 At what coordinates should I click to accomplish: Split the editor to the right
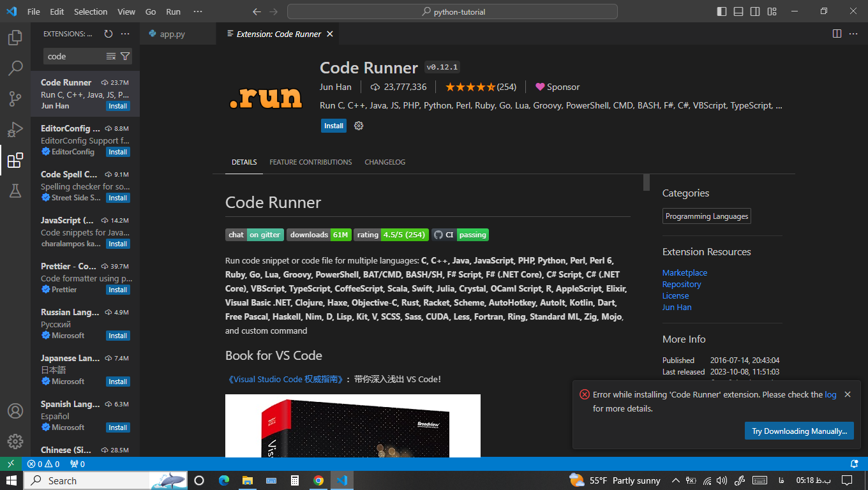pos(837,34)
